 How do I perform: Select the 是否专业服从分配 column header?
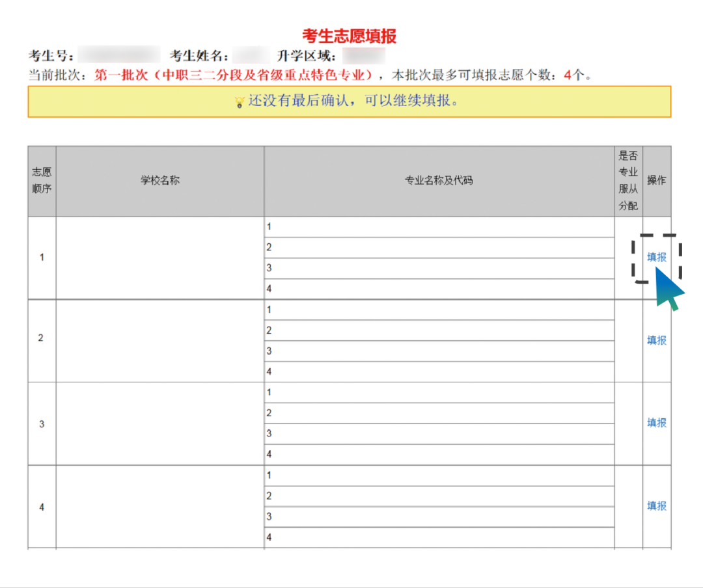(628, 181)
